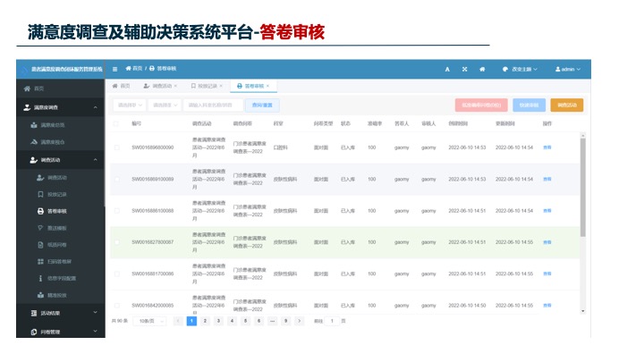Check the box for row SW0016869100089
This screenshot has height=362, width=644.
click(117, 180)
